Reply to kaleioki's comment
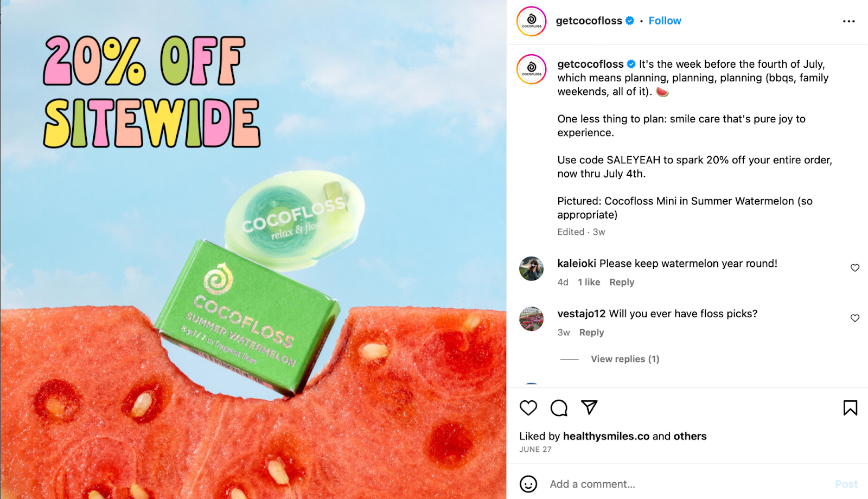The width and height of the screenshot is (868, 499). 622,282
